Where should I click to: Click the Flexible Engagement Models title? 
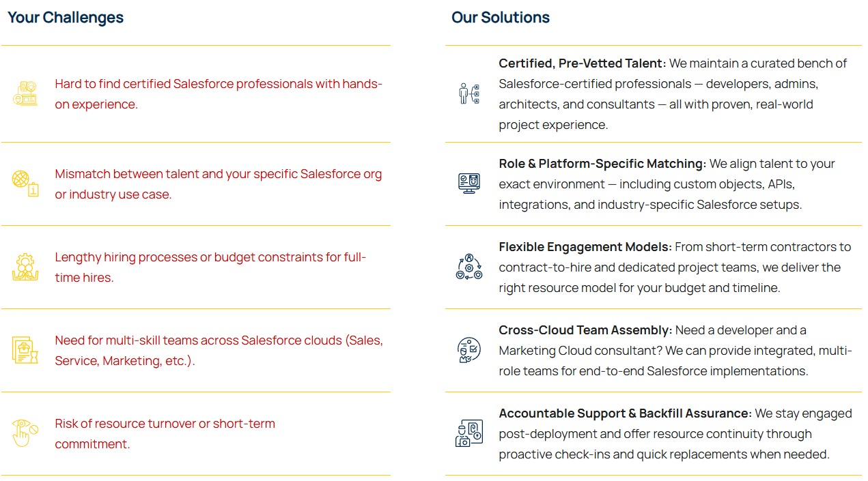[x=585, y=247]
